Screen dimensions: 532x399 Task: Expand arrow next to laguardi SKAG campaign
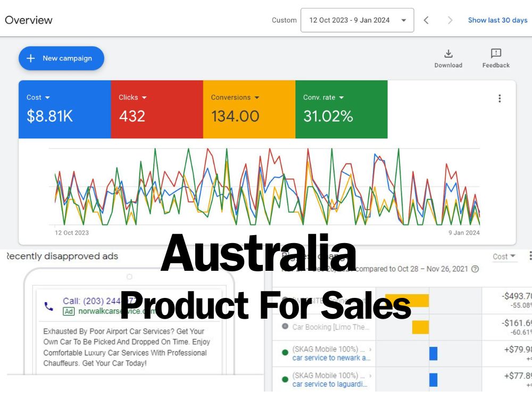370,376
